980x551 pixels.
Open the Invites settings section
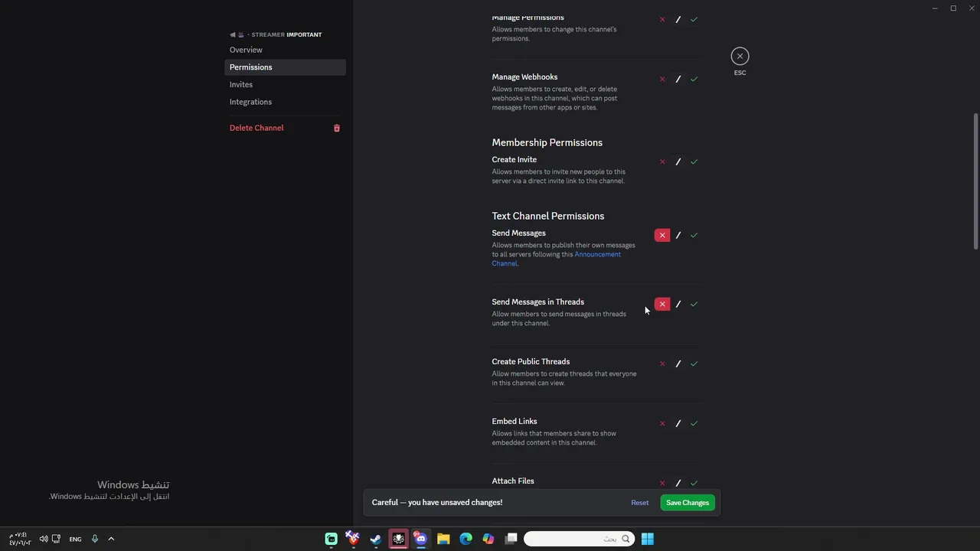click(x=285, y=85)
